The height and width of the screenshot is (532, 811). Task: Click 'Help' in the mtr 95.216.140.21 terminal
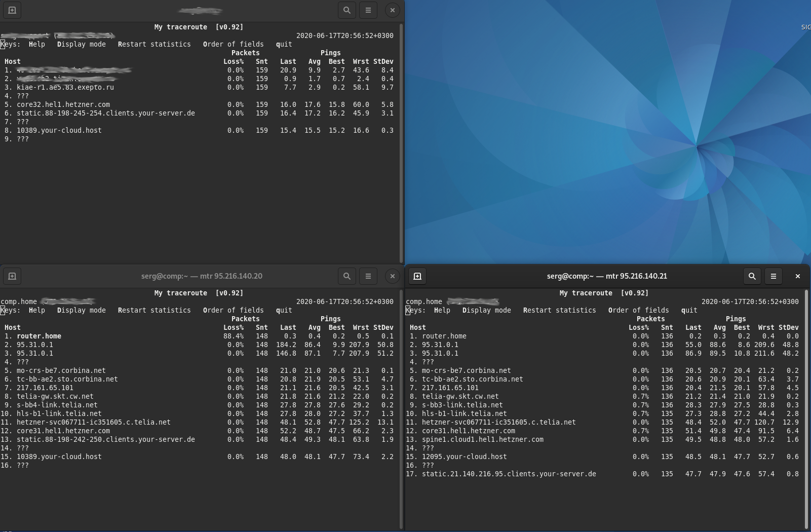tap(442, 310)
